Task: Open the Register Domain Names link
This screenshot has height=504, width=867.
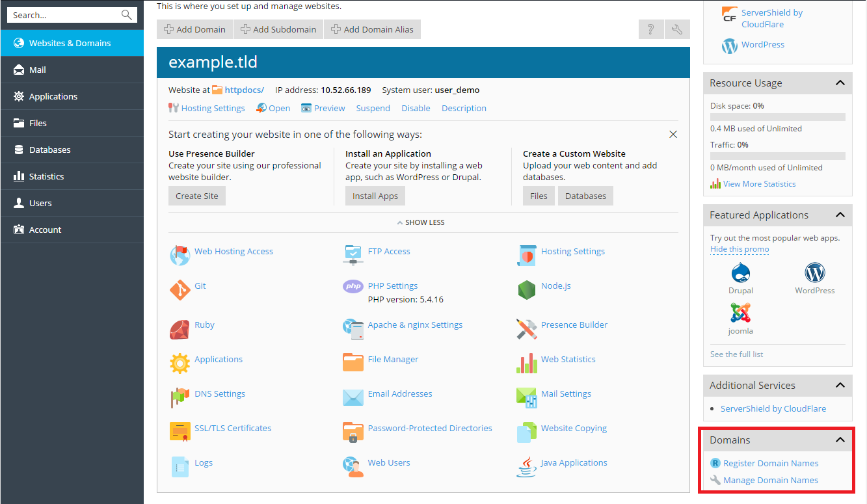Action: (771, 463)
